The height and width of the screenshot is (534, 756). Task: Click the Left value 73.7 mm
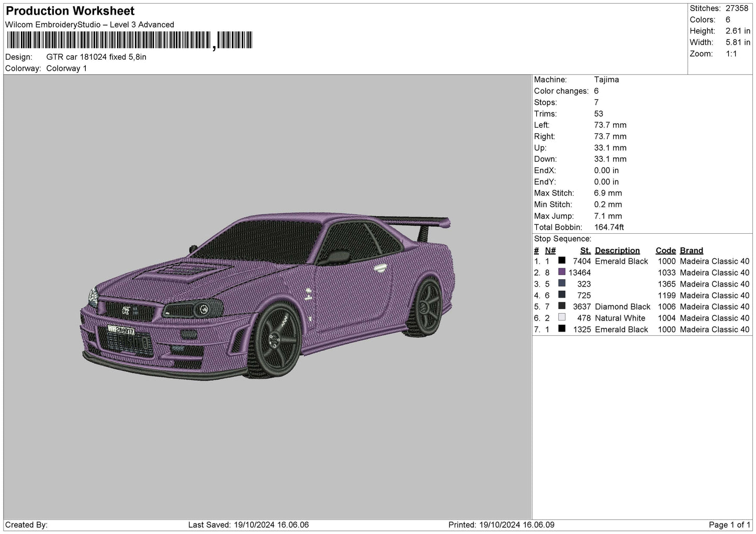pos(610,125)
